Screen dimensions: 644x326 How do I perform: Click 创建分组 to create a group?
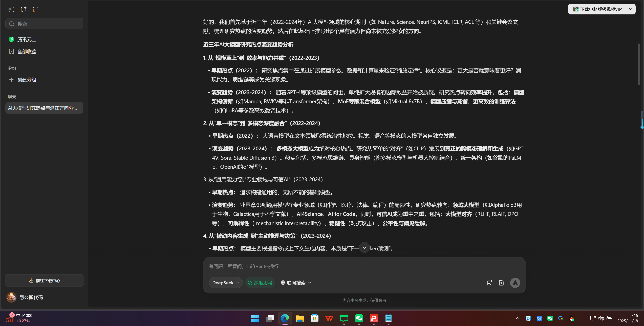[26, 80]
